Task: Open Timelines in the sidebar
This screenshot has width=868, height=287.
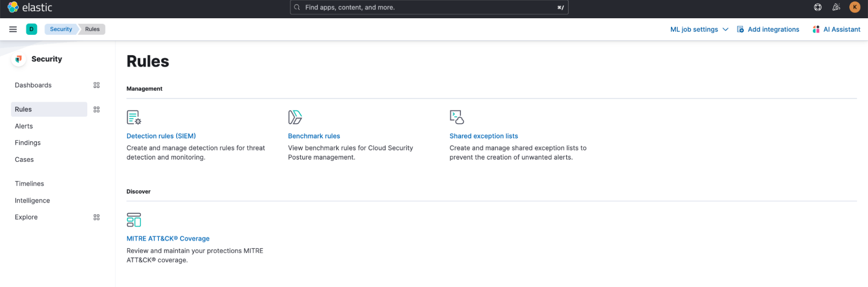Action: [30, 184]
